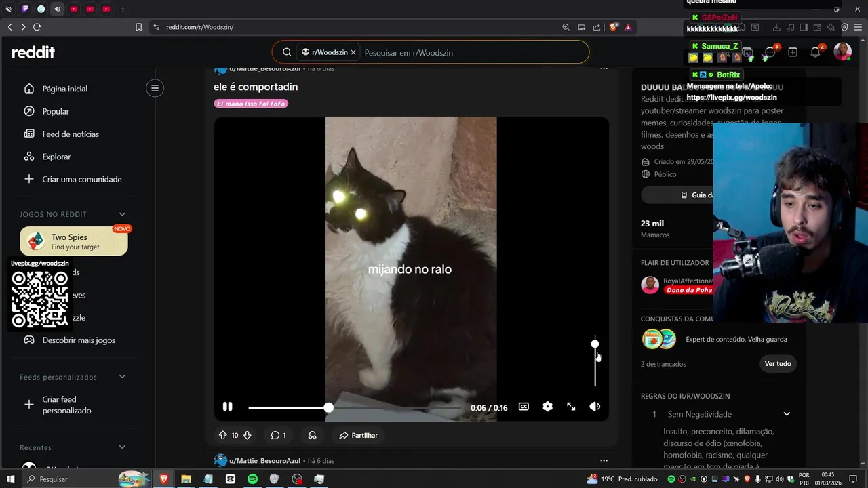The width and height of the screenshot is (868, 488).
Task: Give an award to the cat post
Action: (x=313, y=435)
